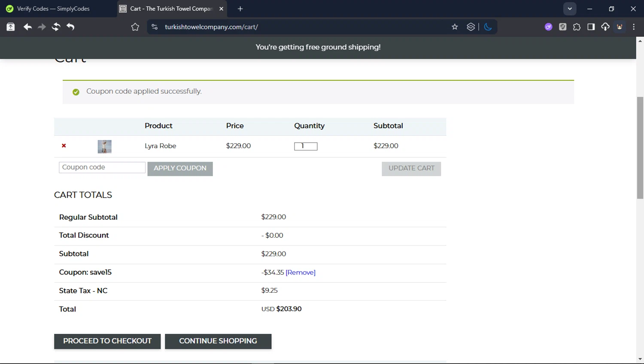Click the layered stack icon in the address bar

471,27
